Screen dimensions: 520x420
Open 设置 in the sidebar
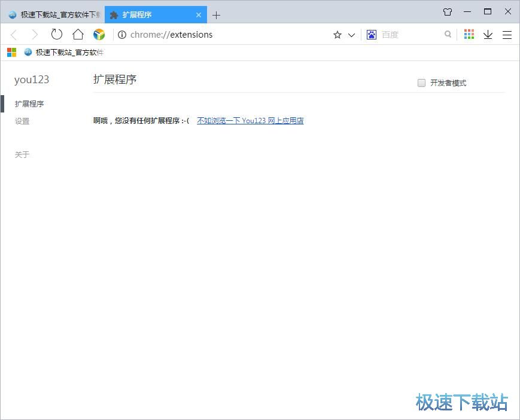22,121
